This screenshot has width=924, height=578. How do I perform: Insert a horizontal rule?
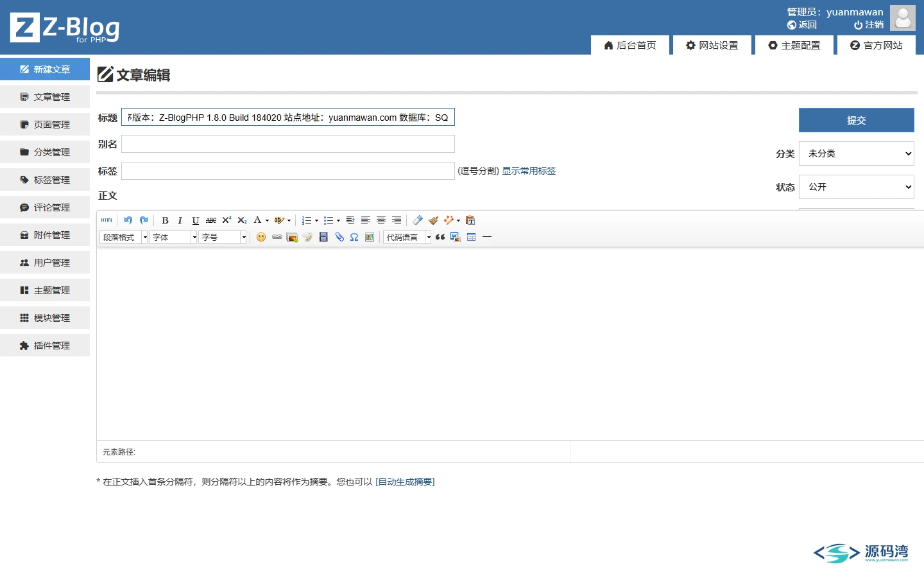[x=487, y=237]
